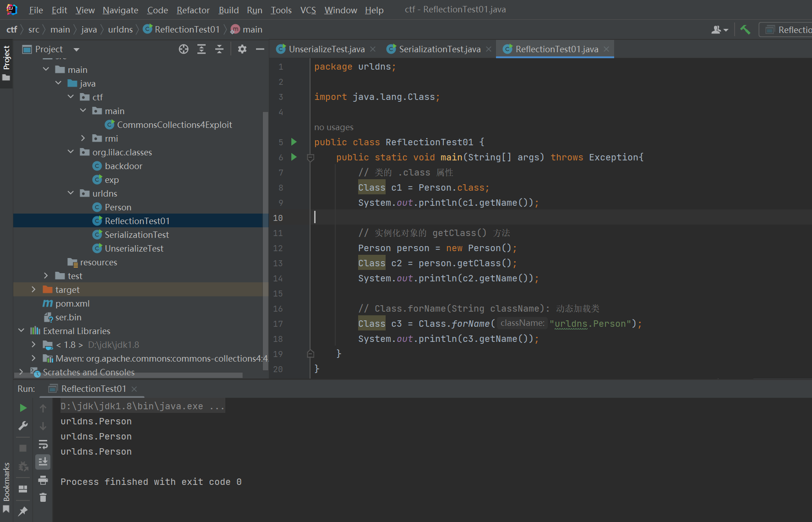Screen dimensions: 812x522
Task: Close the UnserializeTest.java tab
Action: (373, 49)
